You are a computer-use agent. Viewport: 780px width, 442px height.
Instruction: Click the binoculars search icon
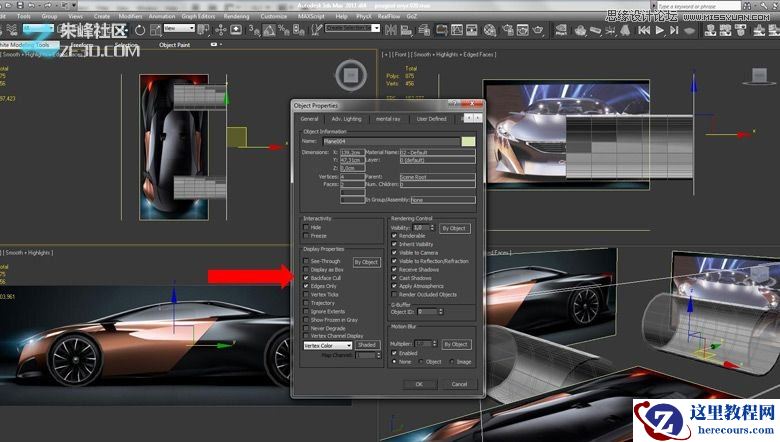tap(747, 6)
